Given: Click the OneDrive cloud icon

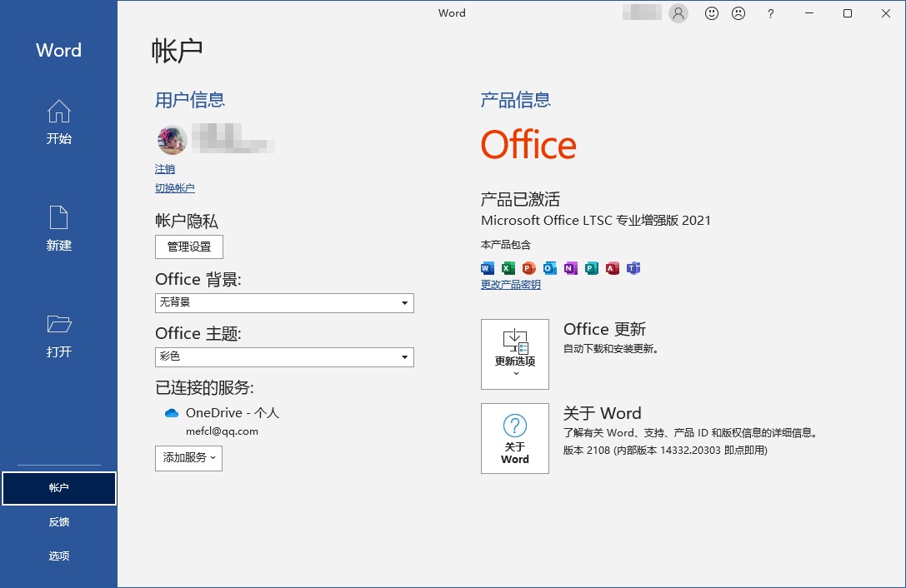Looking at the screenshot, I should click(x=171, y=412).
